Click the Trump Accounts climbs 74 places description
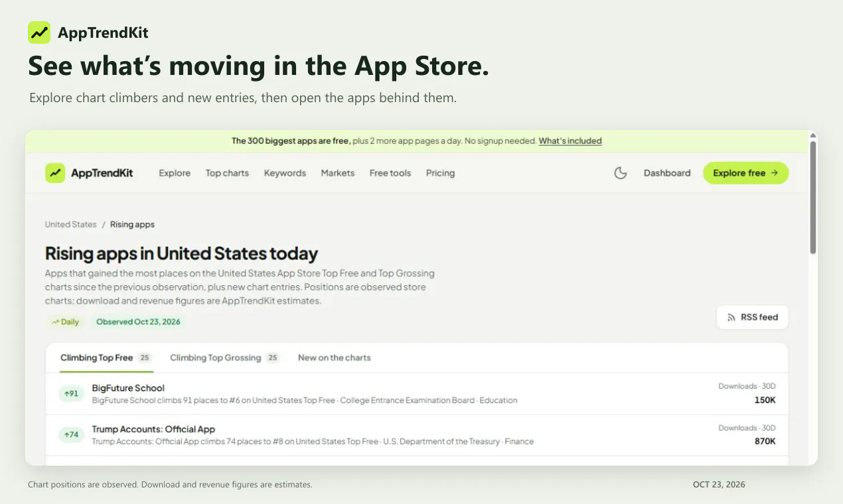Image resolution: width=843 pixels, height=504 pixels. pyautogui.click(x=313, y=442)
